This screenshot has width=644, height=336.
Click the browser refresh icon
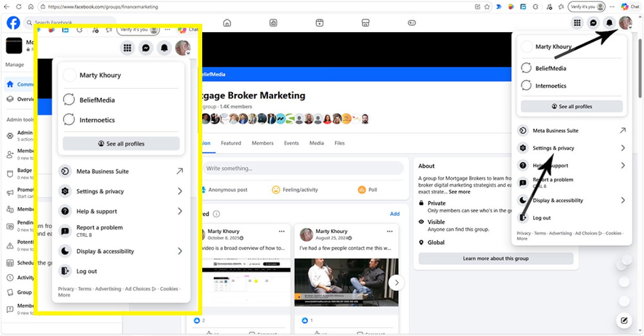18,6
